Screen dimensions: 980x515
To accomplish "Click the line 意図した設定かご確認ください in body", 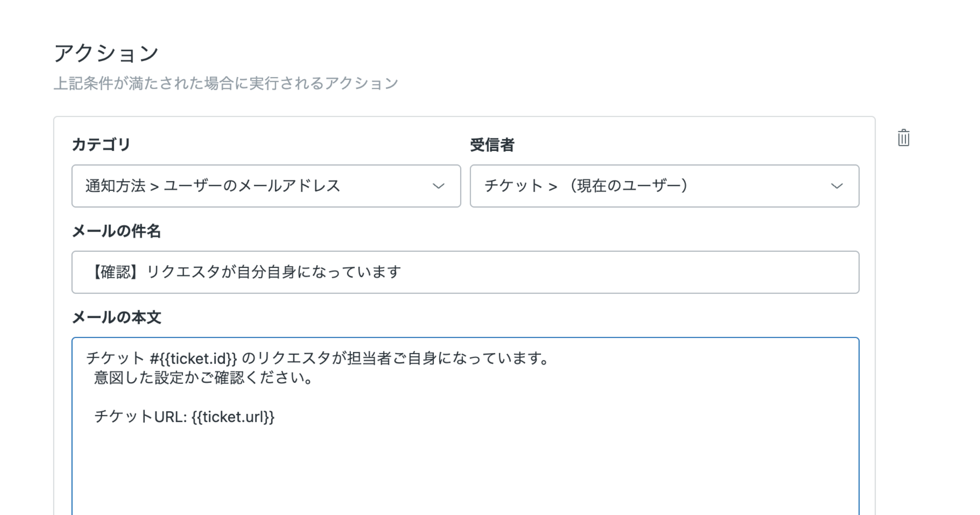I will click(x=203, y=378).
